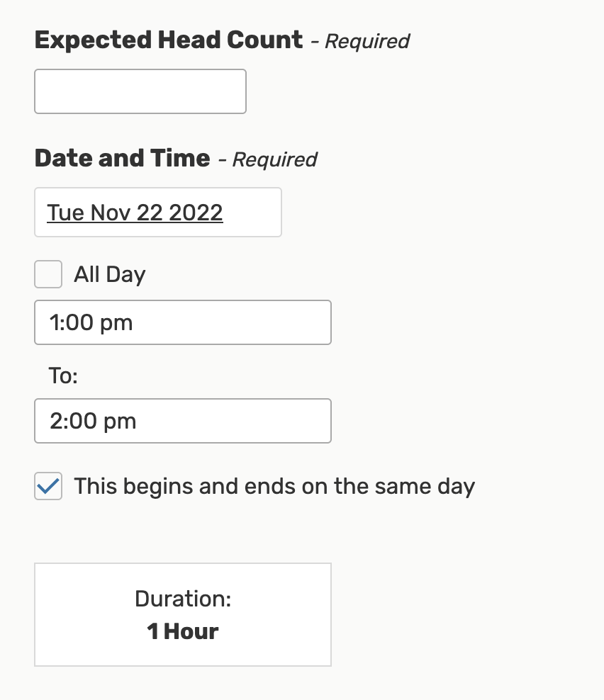This screenshot has width=604, height=700.
Task: Click the right end of start time field
Action: click(x=312, y=322)
